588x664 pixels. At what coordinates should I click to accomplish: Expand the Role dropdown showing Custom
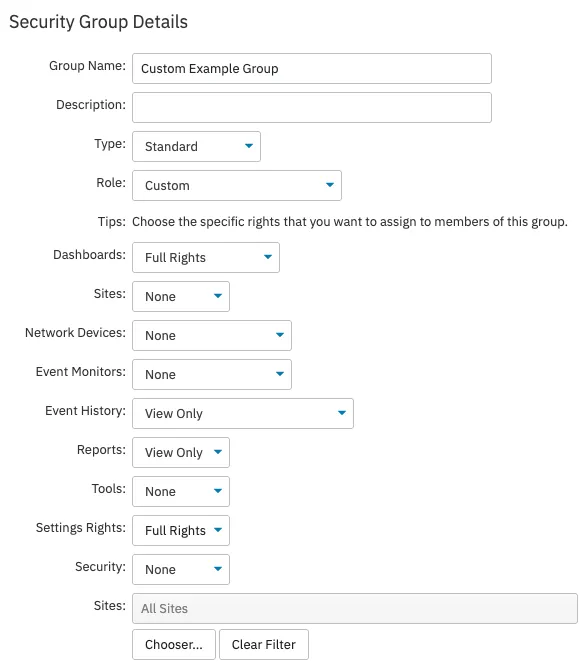tap(237, 185)
